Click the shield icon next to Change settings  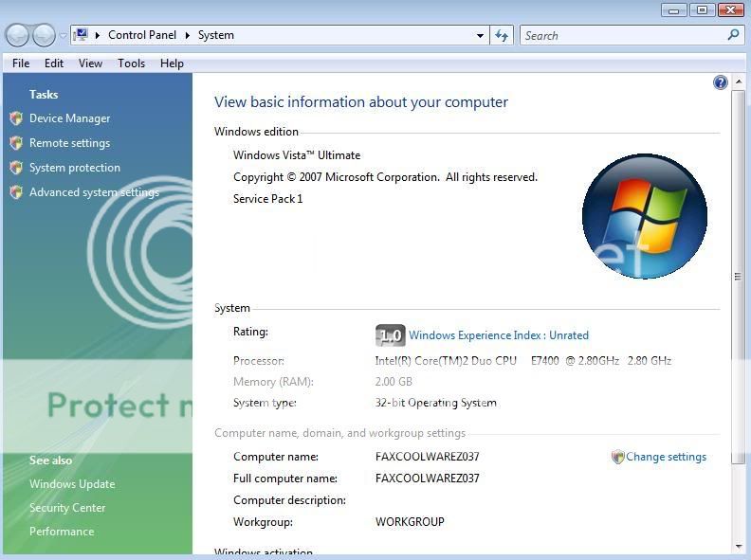tap(618, 457)
